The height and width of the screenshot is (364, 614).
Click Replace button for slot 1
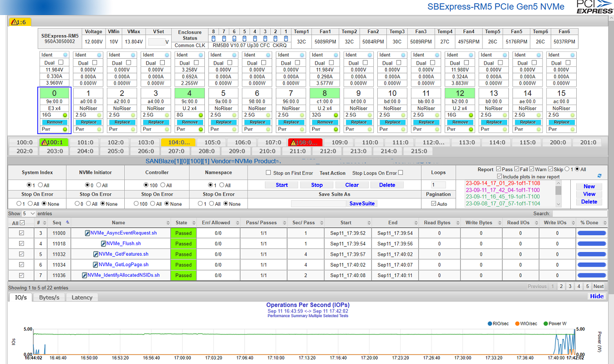pos(89,122)
